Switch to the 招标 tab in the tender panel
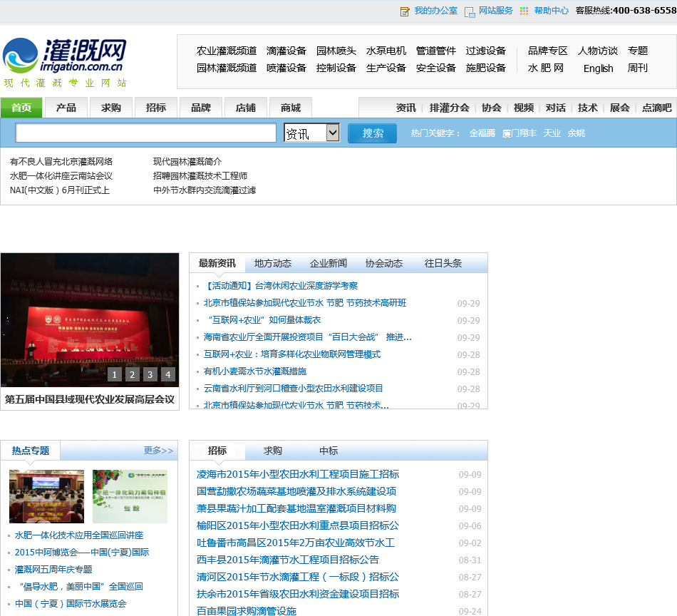The image size is (677, 616). tap(217, 451)
